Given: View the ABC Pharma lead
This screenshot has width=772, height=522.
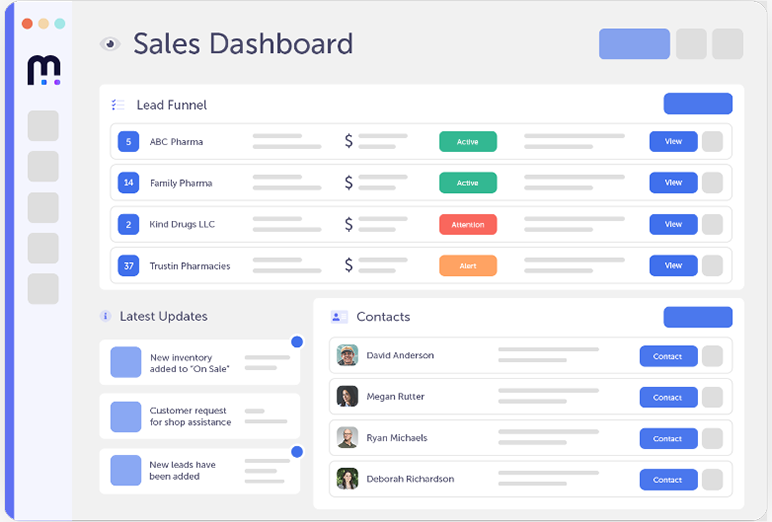Looking at the screenshot, I should click(x=673, y=142).
